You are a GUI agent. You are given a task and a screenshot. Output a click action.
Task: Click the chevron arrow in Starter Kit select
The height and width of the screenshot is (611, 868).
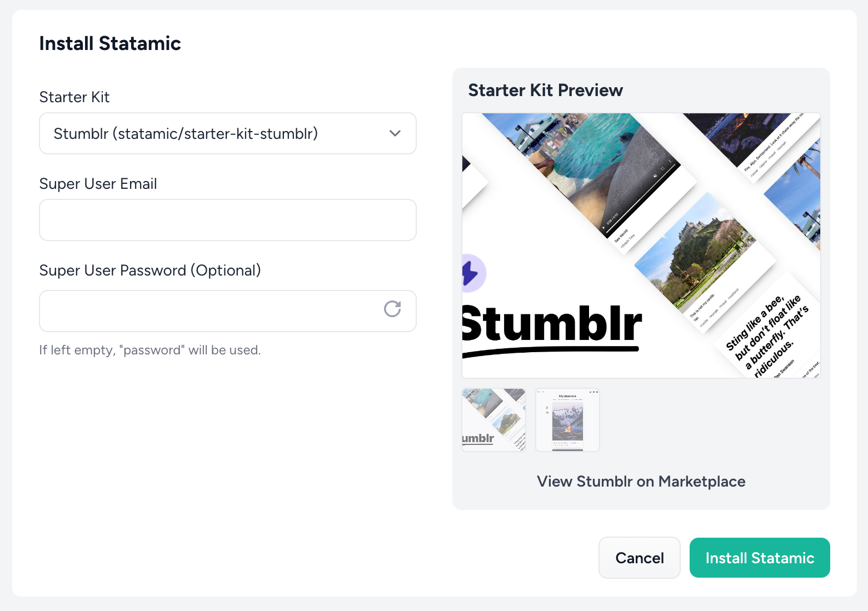click(395, 133)
